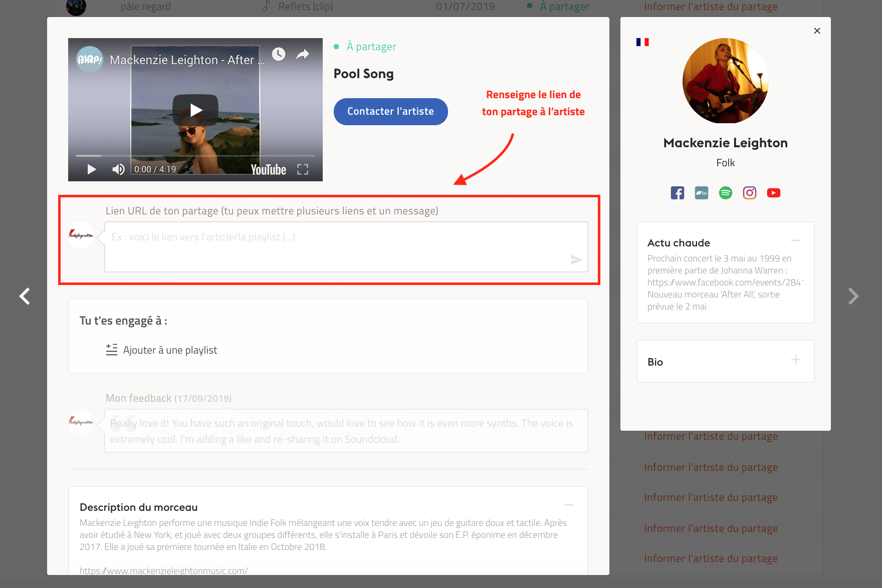Close the artist panel with the X
Image resolution: width=882 pixels, height=588 pixels.
[817, 31]
